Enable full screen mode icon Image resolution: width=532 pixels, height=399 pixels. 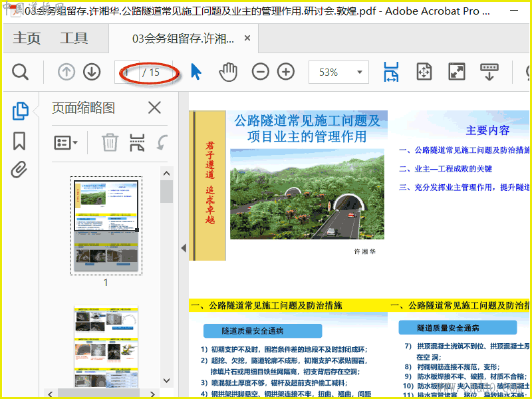tap(457, 72)
